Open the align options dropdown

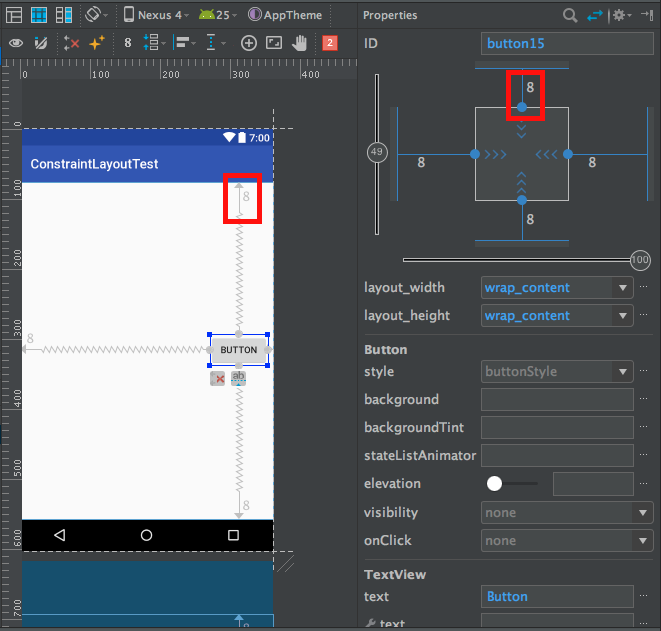pos(185,43)
